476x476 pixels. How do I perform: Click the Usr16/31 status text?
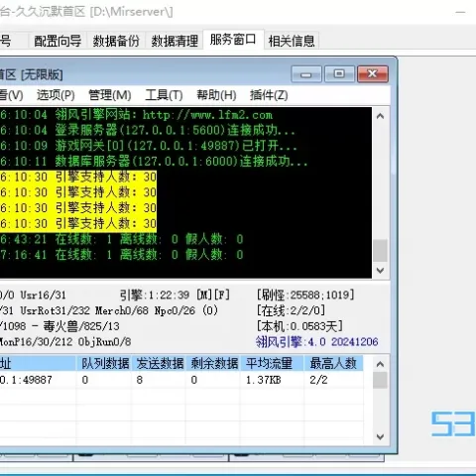click(43, 295)
